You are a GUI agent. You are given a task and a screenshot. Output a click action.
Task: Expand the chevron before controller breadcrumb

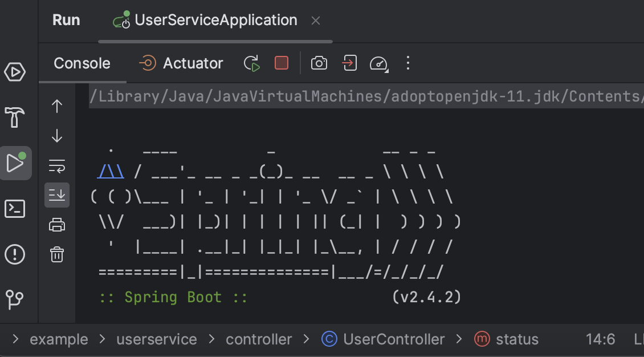coord(211,339)
